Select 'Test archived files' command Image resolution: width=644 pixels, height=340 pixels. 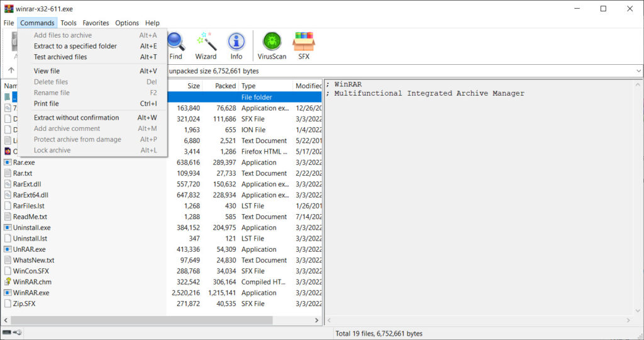[x=60, y=57]
